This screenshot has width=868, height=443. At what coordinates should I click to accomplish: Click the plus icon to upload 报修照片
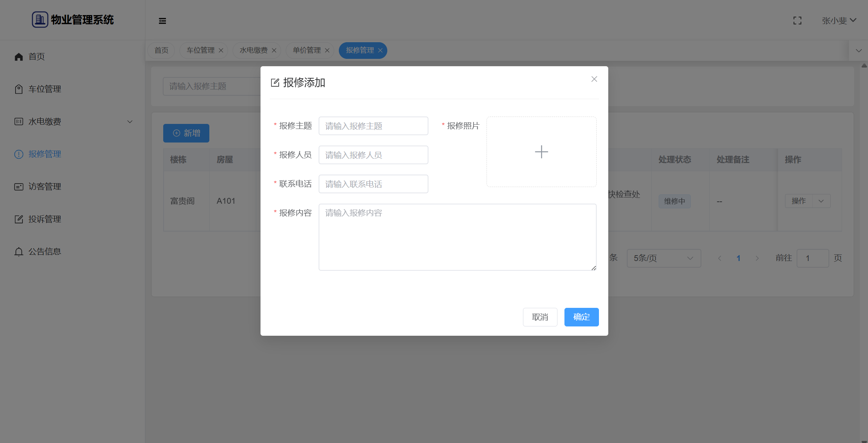coord(541,152)
